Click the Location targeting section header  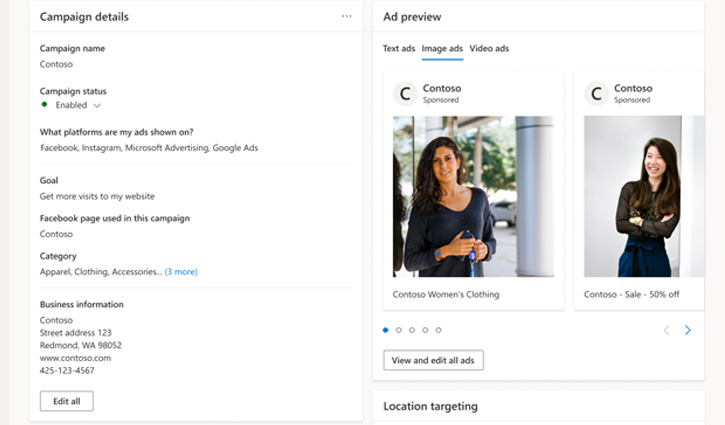click(x=430, y=406)
